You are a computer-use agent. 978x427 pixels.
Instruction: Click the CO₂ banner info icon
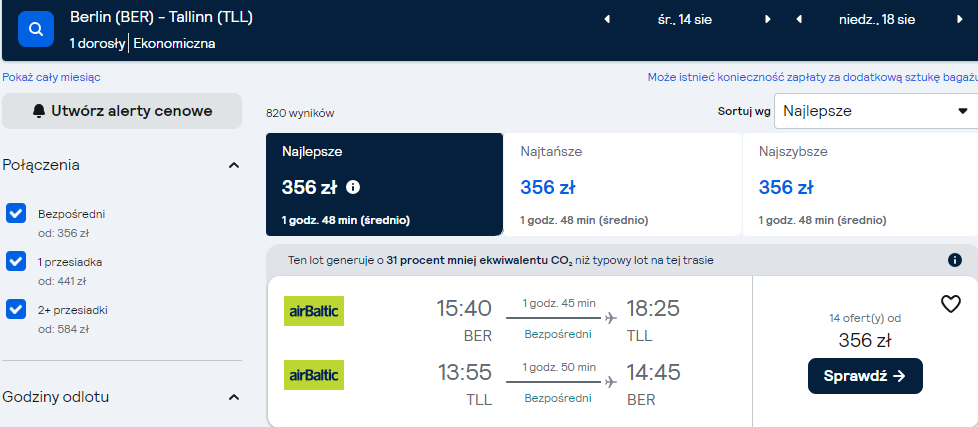(x=955, y=260)
